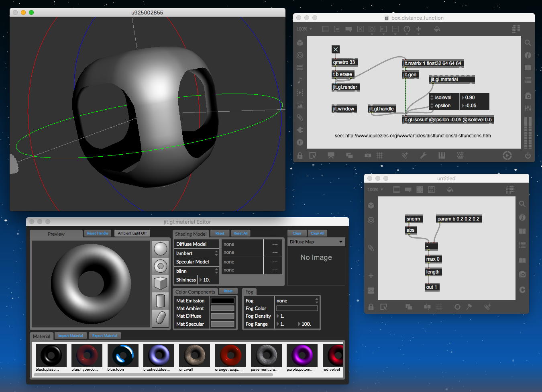Open the Fog type dropdown showing none
This screenshot has height=392, width=542.
pos(297,301)
